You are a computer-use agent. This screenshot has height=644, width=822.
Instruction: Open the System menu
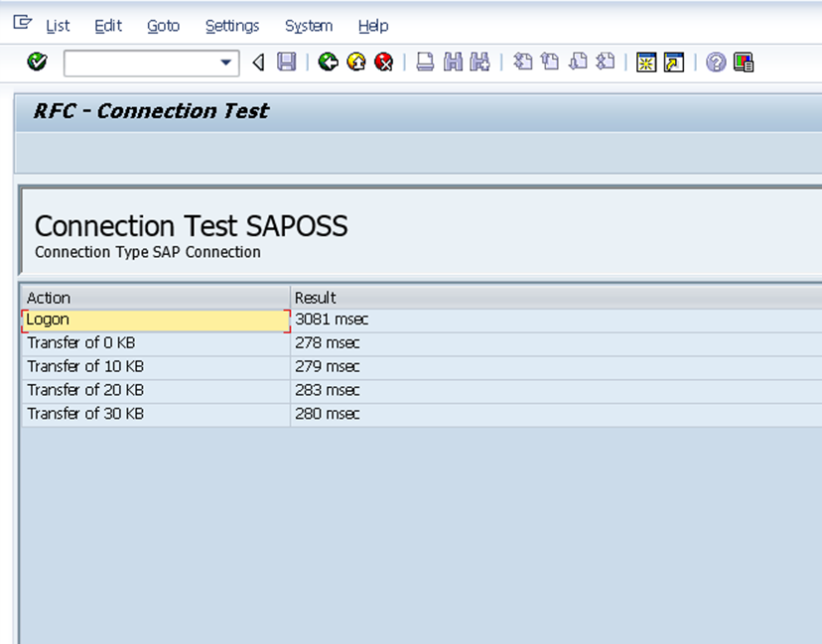pyautogui.click(x=308, y=26)
